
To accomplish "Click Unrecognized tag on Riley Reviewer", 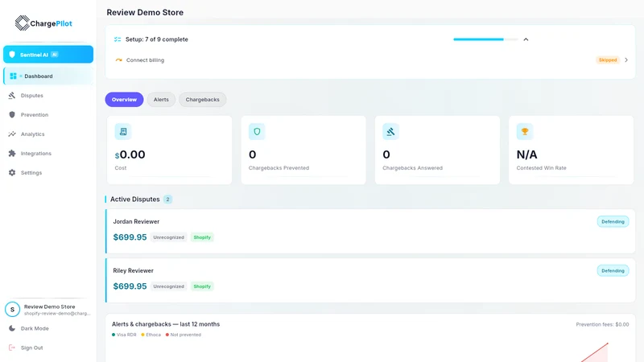I will click(168, 286).
